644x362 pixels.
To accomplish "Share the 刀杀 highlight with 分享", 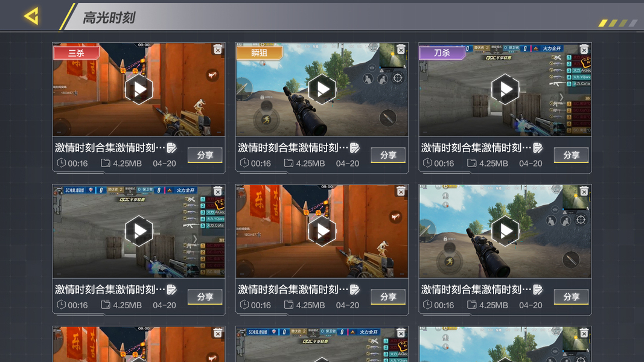I will 572,155.
